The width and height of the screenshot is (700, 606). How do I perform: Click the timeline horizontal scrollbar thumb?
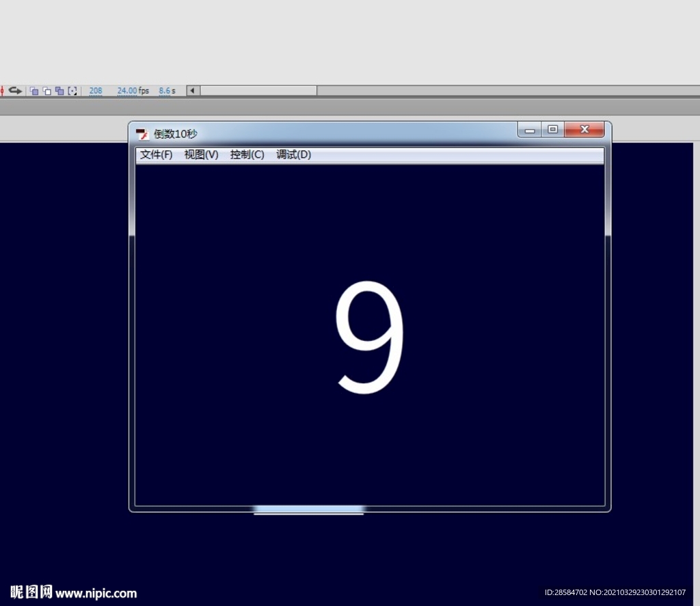point(259,91)
